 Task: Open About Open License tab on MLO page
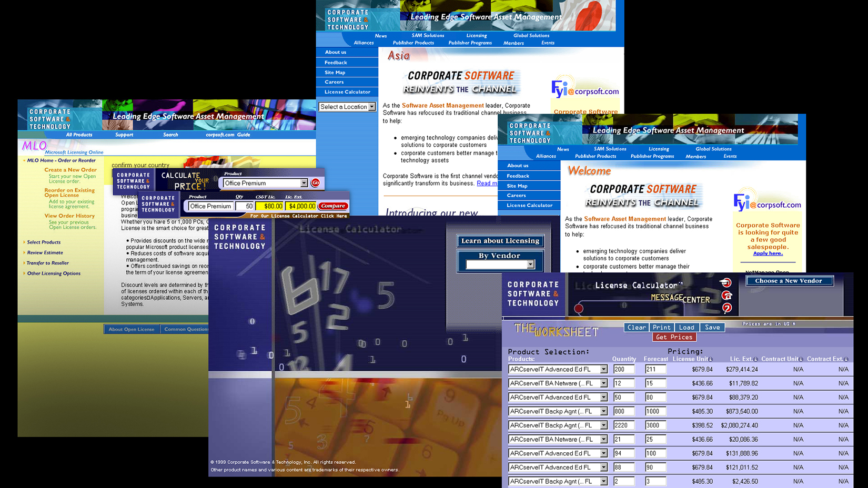(x=132, y=329)
